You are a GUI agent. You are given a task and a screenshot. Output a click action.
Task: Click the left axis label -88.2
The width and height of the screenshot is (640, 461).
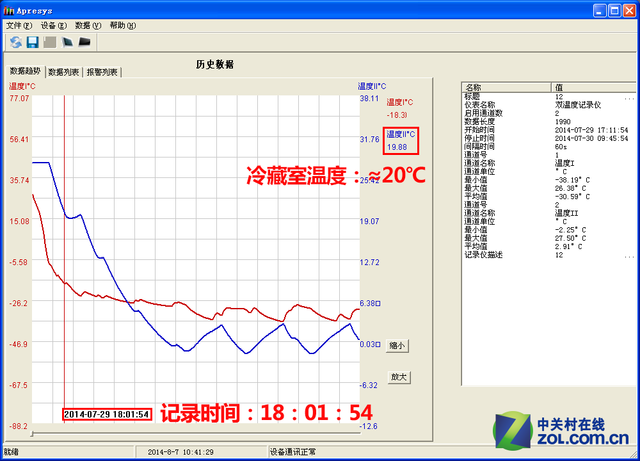(18, 426)
